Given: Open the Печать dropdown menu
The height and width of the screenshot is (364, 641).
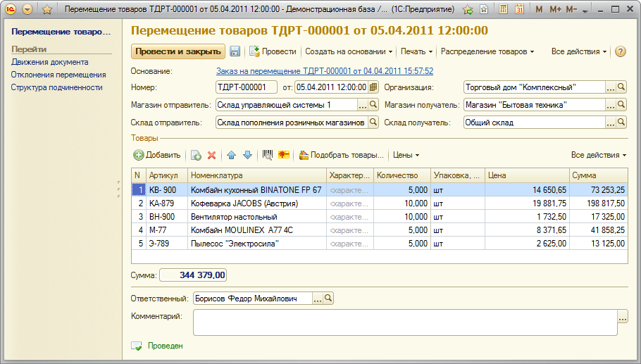Looking at the screenshot, I should coord(416,51).
